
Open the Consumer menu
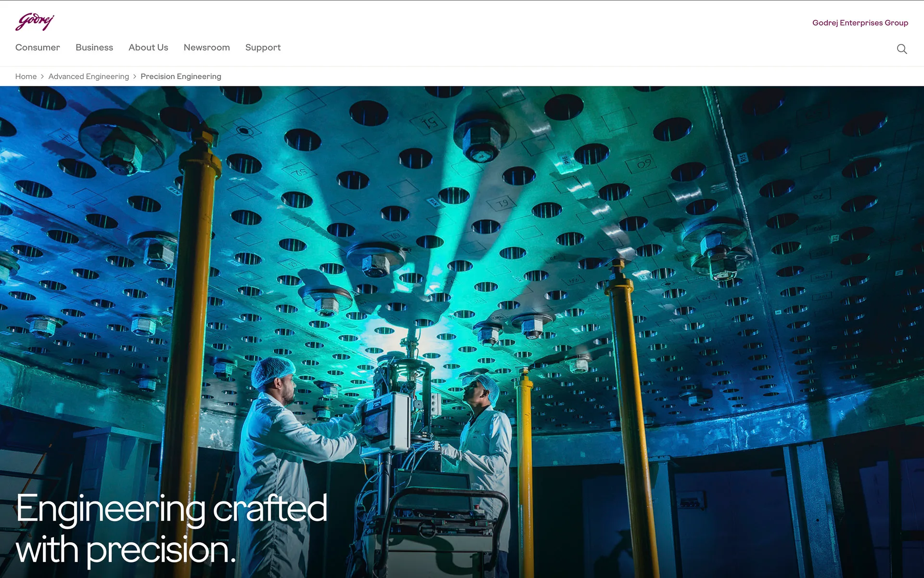tap(38, 48)
